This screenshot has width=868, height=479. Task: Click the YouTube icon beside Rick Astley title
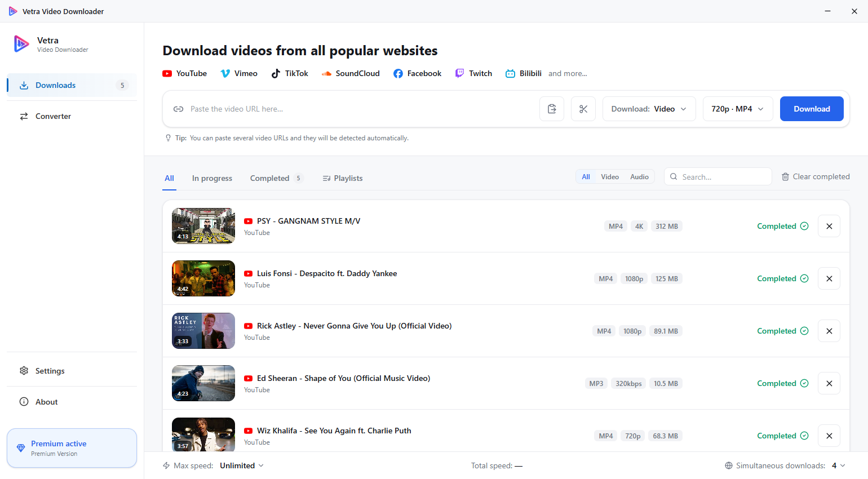tap(248, 326)
